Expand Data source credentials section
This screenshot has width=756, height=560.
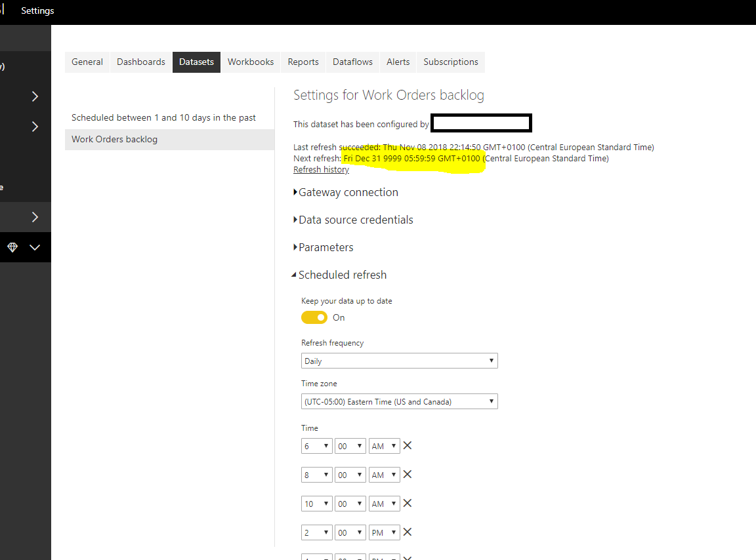[x=354, y=220]
